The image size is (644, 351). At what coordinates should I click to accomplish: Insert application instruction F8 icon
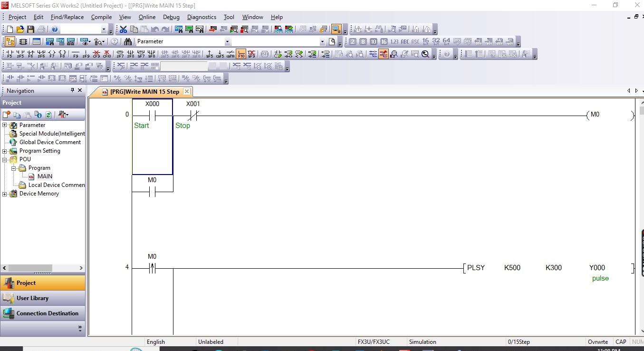click(62, 54)
